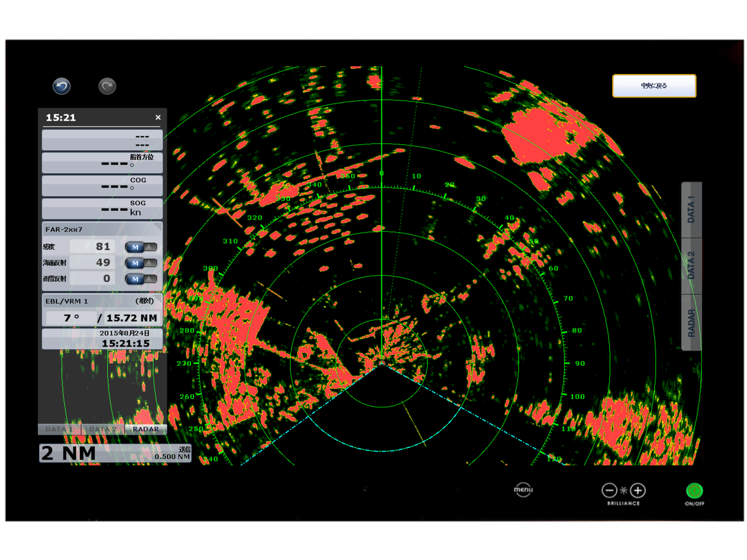Decrease brilliance with the minus icon
Image resolution: width=747 pixels, height=560 pixels.
coord(609,491)
